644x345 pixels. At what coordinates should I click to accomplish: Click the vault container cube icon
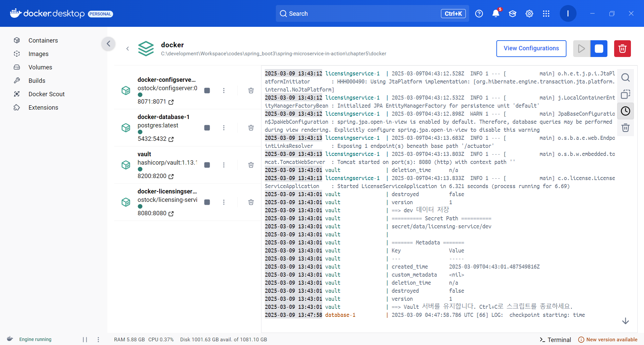[126, 165]
